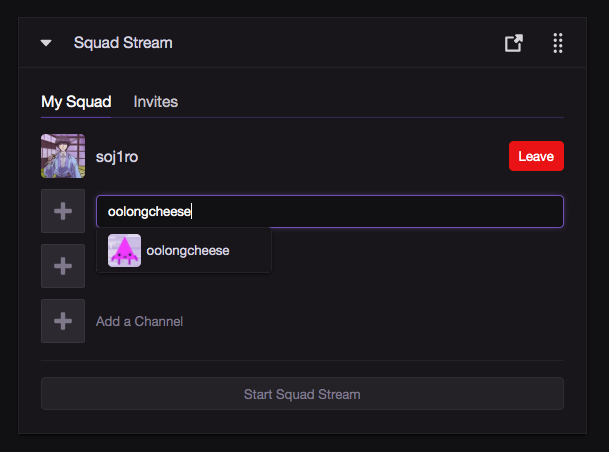Click the header bar between title and pop-out icon

tap(338, 43)
